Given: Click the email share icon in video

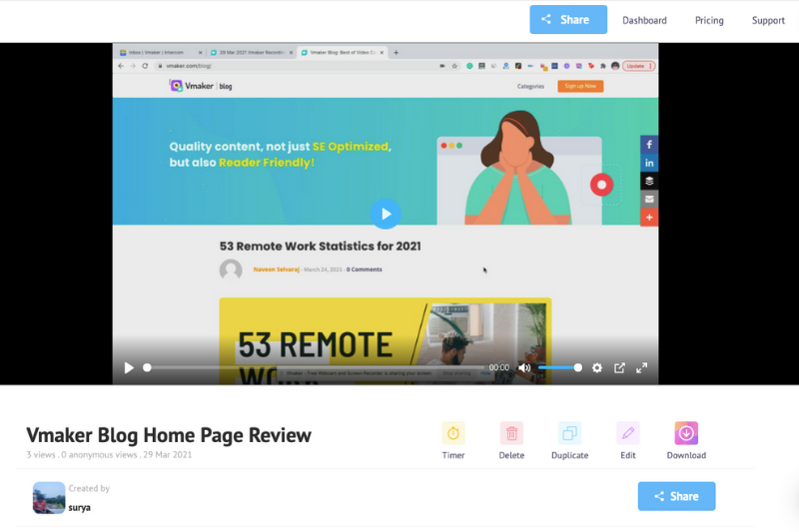Looking at the screenshot, I should click(649, 199).
